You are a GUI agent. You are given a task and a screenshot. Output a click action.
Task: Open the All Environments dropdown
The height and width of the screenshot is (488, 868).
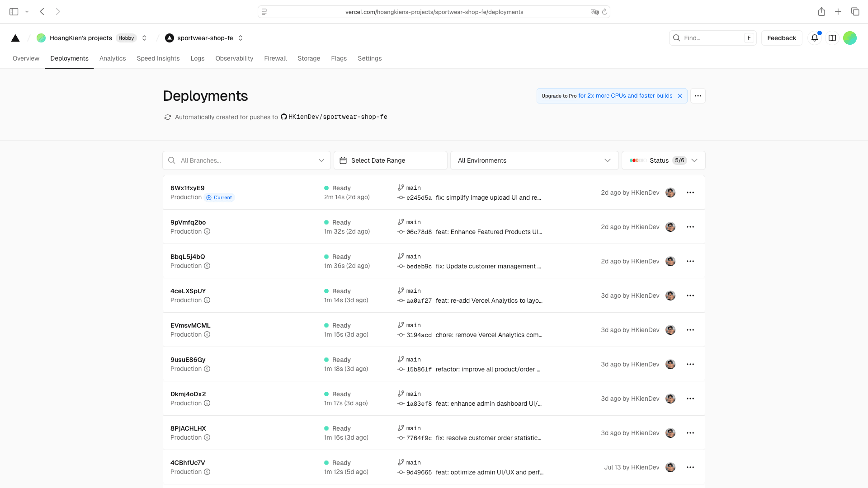(x=534, y=160)
